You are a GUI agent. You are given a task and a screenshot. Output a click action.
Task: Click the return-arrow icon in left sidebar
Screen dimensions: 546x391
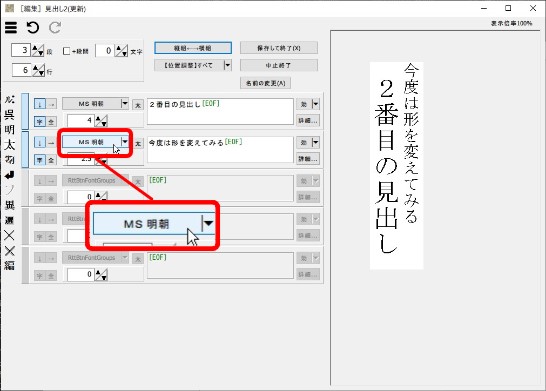coord(9,175)
